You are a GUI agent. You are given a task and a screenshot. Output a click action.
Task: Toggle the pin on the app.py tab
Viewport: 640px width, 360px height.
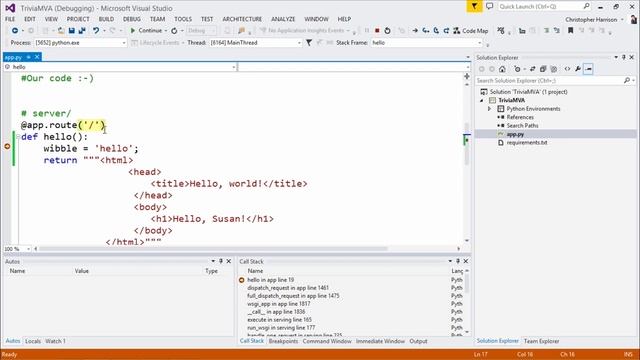click(29, 57)
